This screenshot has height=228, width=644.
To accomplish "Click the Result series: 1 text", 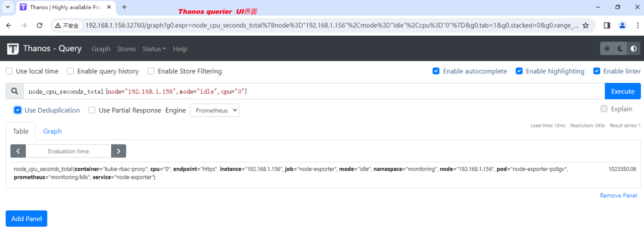I will [625, 126].
